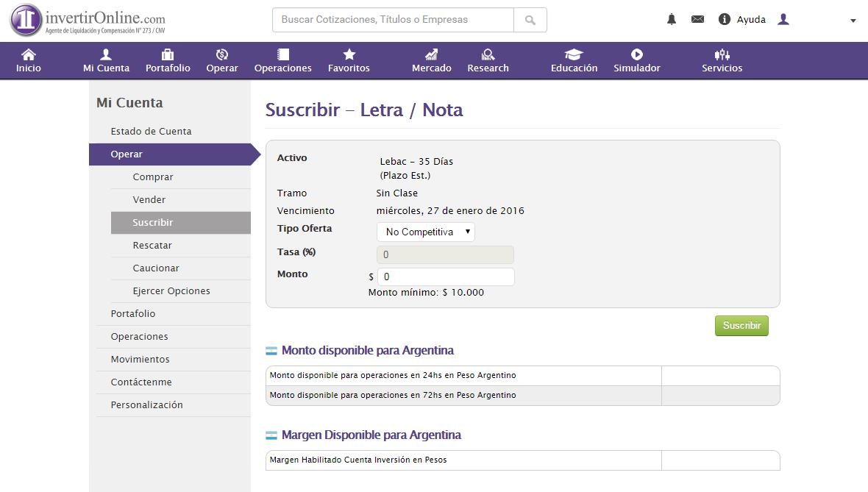This screenshot has width=868, height=492.
Task: Click the Inicio home icon
Action: pos(28,54)
